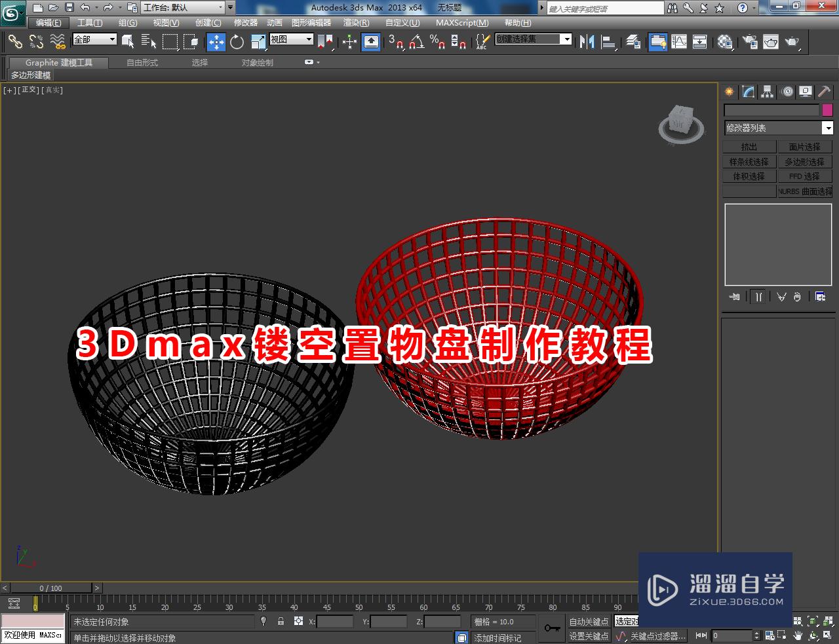Click the 多边形选择 modifier button
The width and height of the screenshot is (839, 644).
click(x=804, y=162)
